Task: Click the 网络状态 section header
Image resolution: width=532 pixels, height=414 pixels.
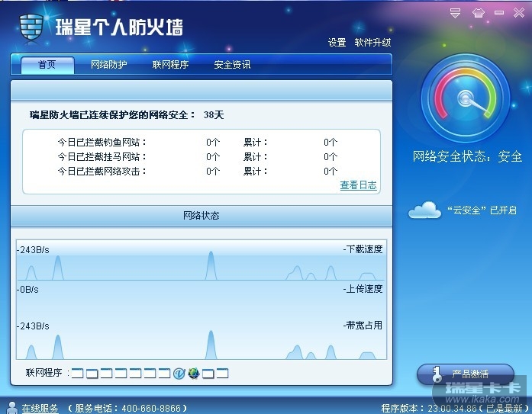Action: click(202, 216)
